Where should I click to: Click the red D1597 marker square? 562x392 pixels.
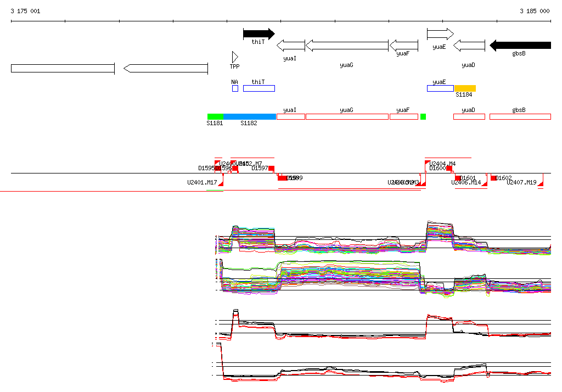coord(271,168)
